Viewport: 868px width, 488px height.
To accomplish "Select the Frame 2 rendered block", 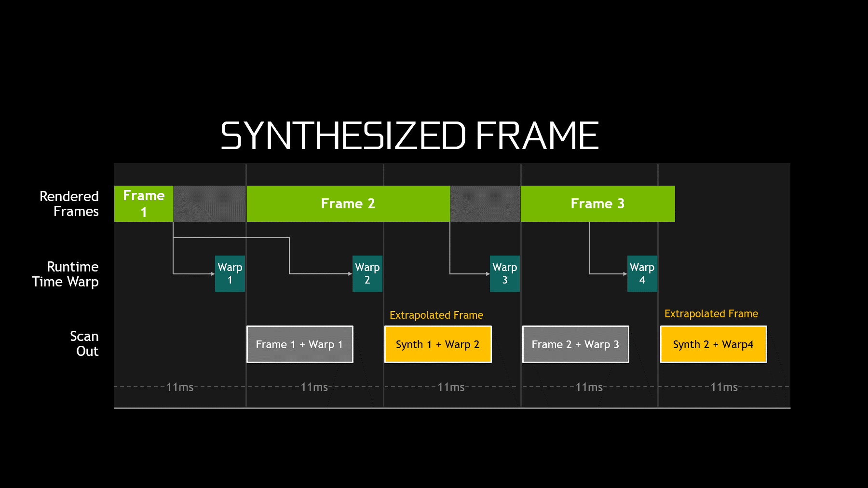I will tap(348, 203).
